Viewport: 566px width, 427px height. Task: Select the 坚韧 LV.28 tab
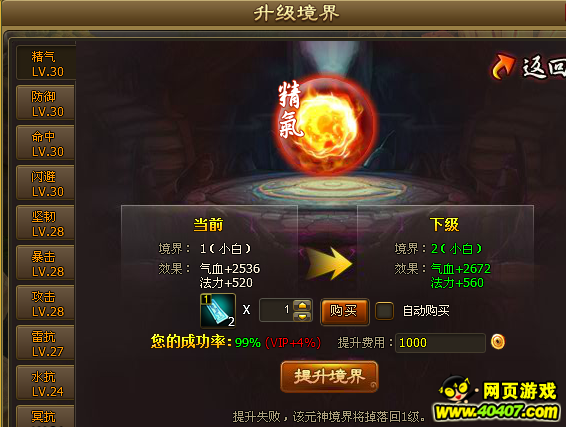[45, 223]
